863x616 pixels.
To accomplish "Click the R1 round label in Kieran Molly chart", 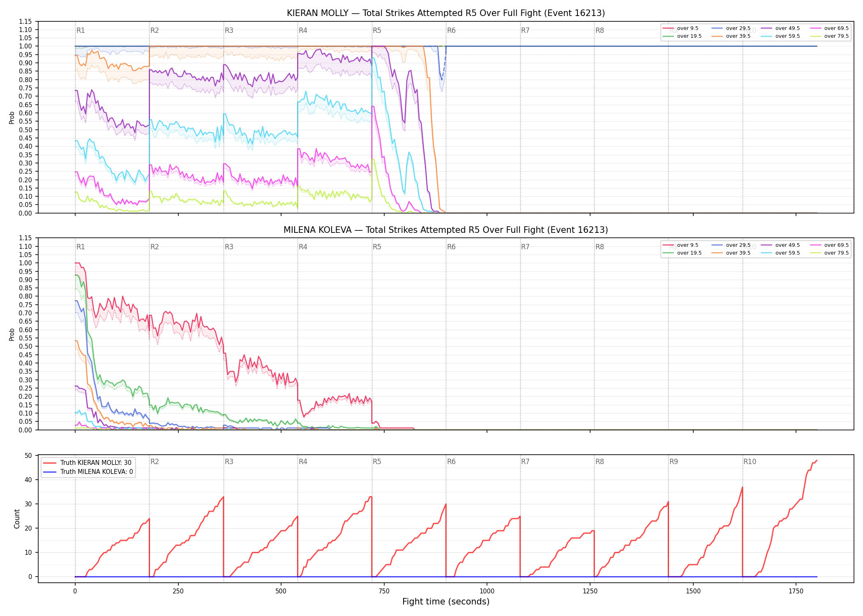I will coord(81,30).
